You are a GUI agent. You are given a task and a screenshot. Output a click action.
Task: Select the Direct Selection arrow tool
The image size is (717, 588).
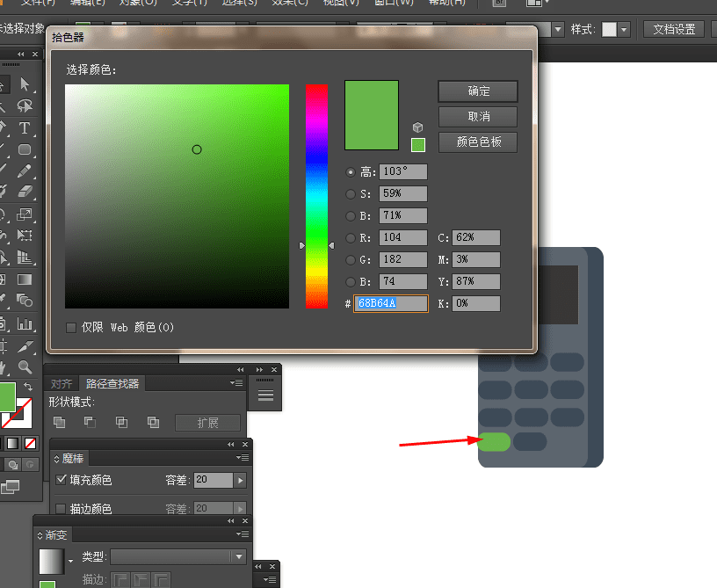coord(25,84)
